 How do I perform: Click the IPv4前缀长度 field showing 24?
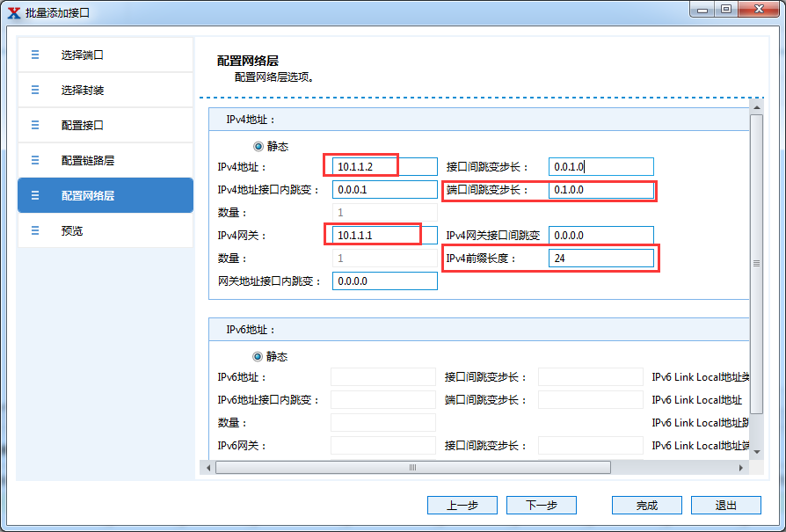(x=601, y=259)
